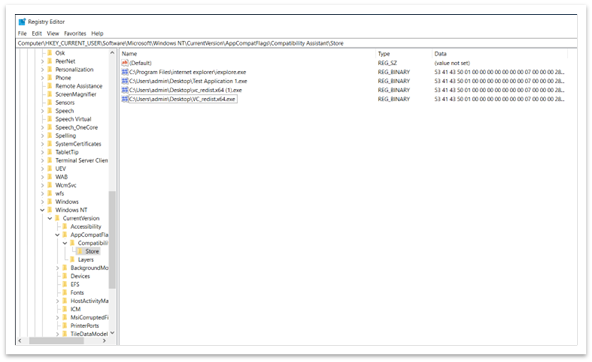The image size is (592, 362).
Task: Select the Layers folder icon
Action: pyautogui.click(x=72, y=260)
